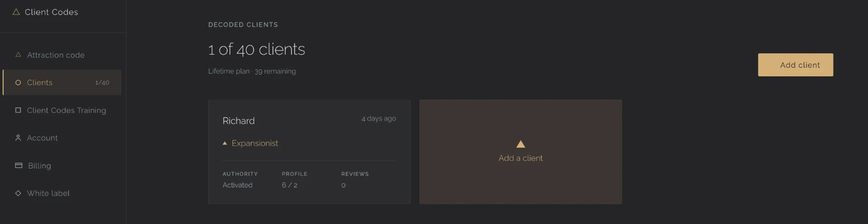Click the AUTHORITY column label

coord(240,174)
